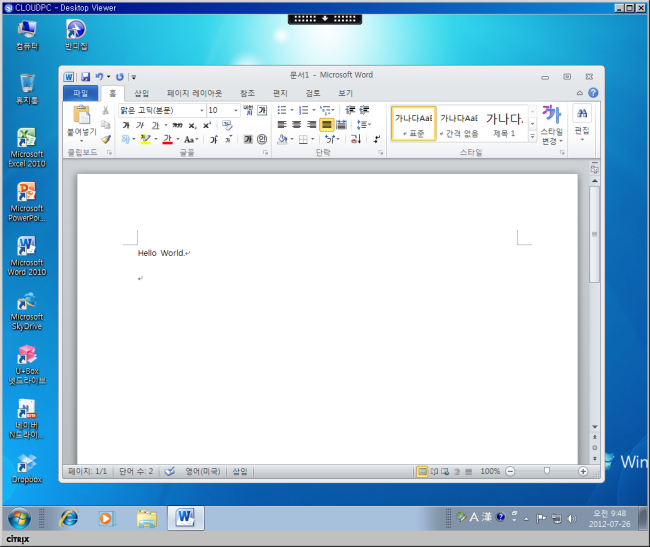Click the Zoom Out minus button
650x547 pixels.
510,472
